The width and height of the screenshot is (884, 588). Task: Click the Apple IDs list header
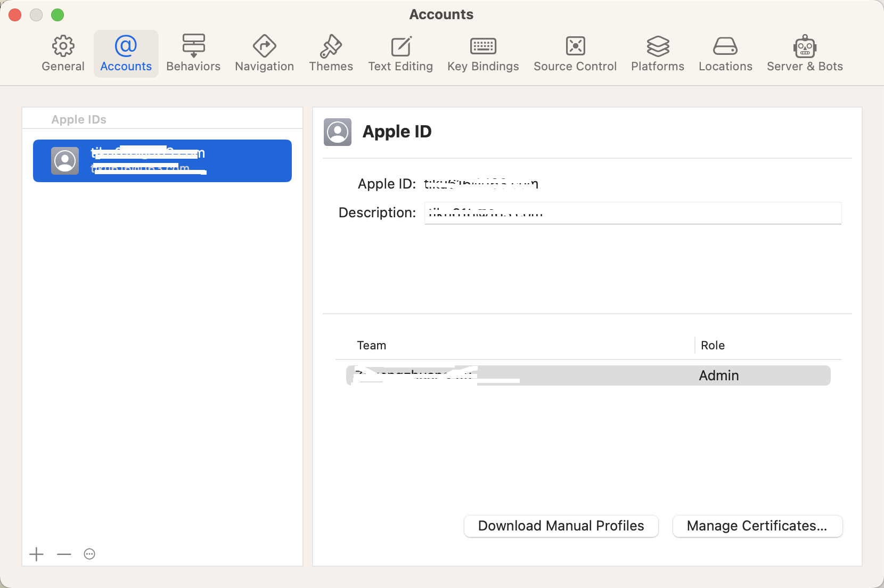click(79, 119)
